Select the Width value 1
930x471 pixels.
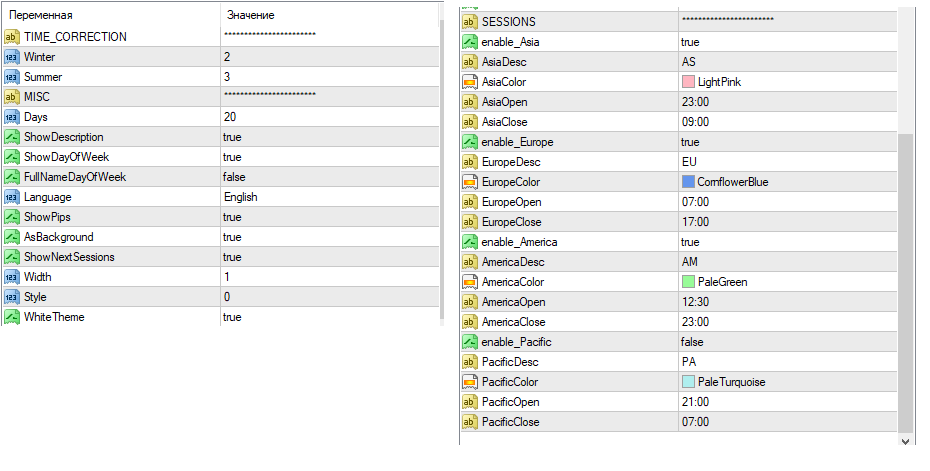pos(227,277)
